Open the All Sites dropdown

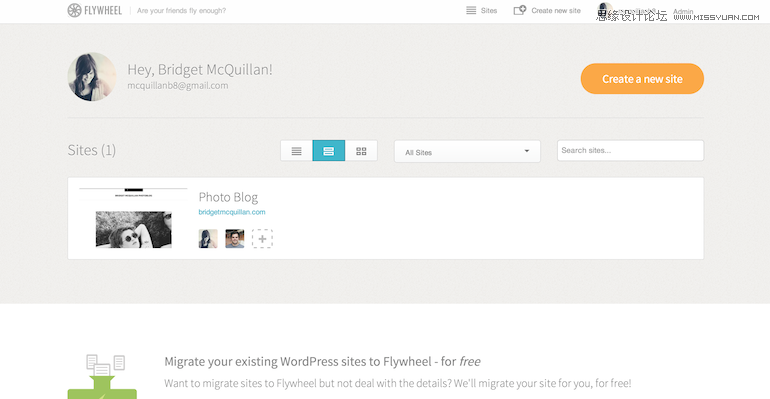(x=467, y=151)
